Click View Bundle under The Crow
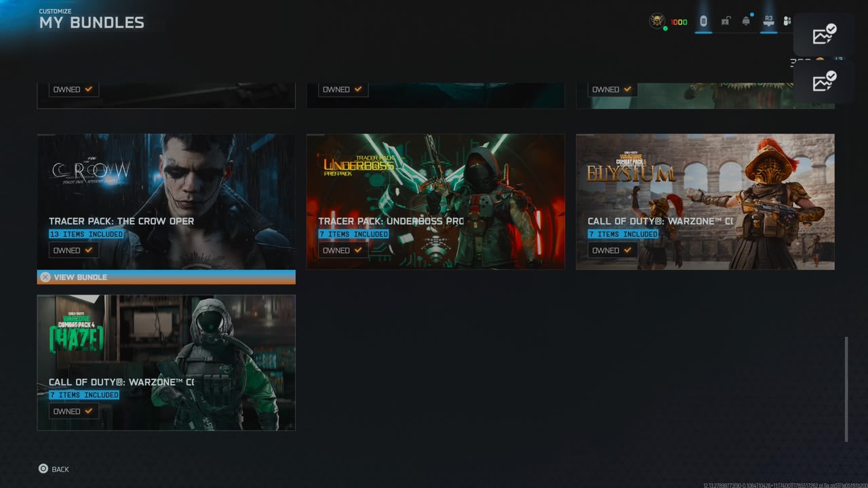 (x=166, y=277)
